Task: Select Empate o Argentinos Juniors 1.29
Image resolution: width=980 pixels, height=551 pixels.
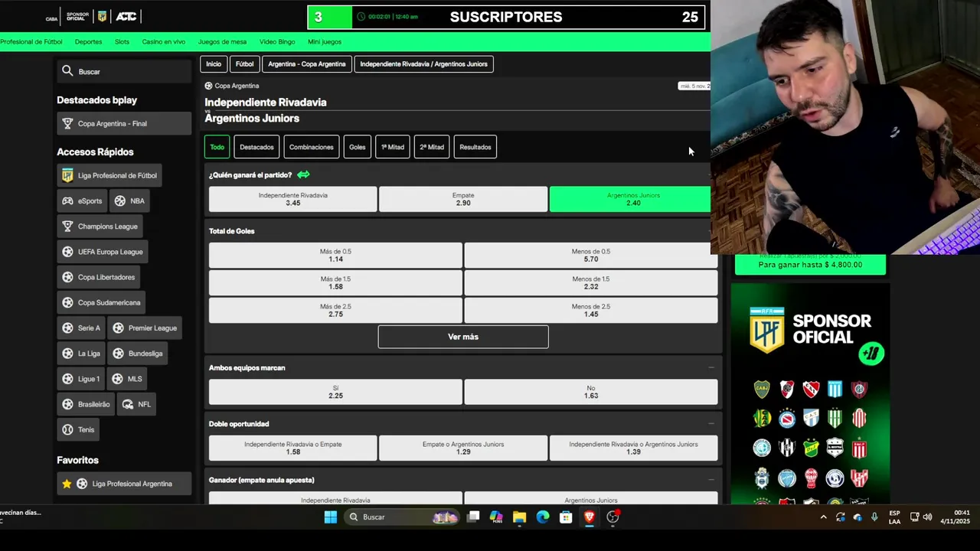Action: [x=463, y=448]
